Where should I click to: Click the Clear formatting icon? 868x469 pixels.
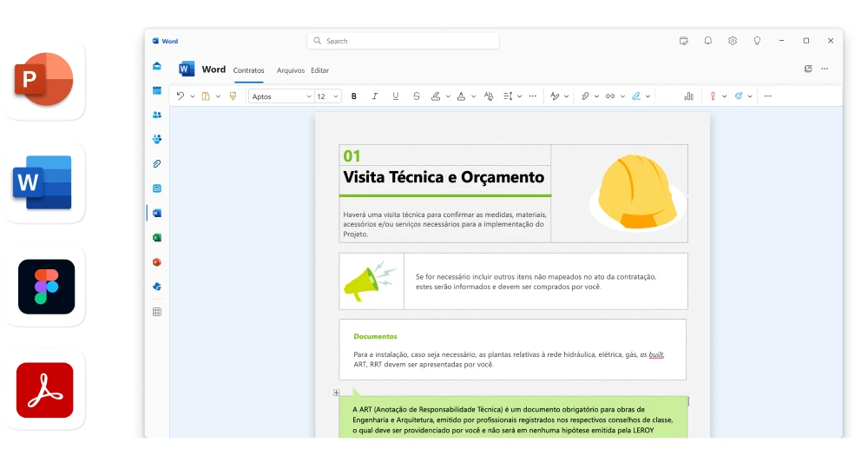[x=488, y=96]
